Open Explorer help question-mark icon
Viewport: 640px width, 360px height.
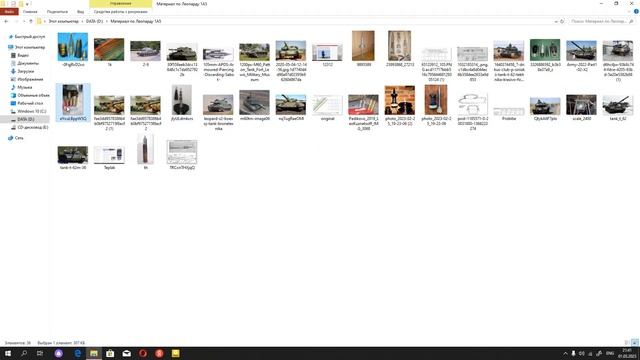tap(636, 11)
